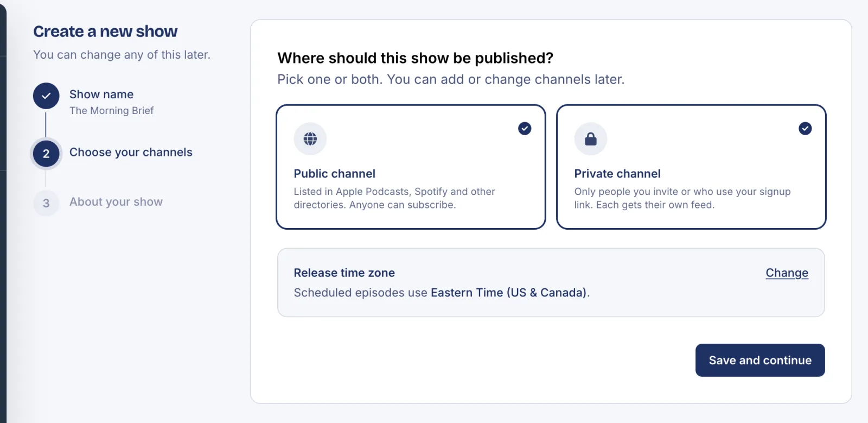Click the Release time zone heading
This screenshot has height=423, width=868.
click(344, 273)
